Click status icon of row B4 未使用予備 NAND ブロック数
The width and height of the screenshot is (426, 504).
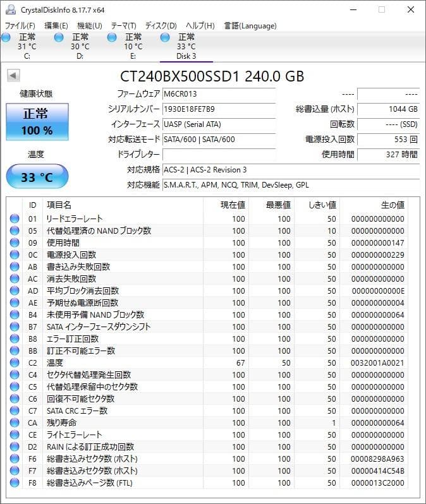point(15,315)
